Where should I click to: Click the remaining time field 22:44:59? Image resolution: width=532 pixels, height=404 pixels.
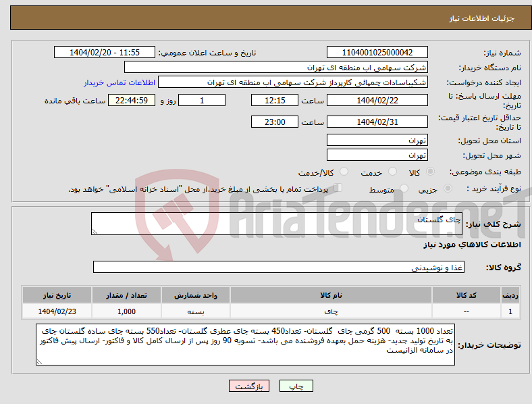coord(131,100)
